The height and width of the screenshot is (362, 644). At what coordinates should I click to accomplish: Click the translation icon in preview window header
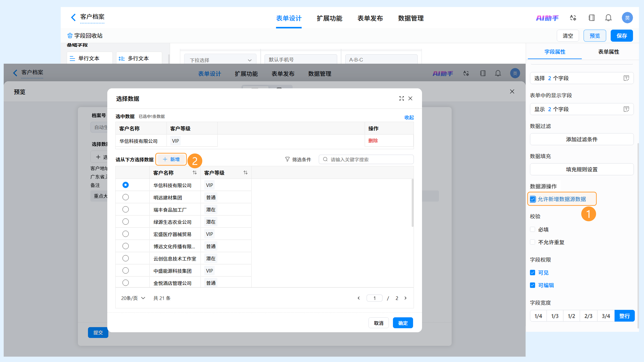coord(466,73)
